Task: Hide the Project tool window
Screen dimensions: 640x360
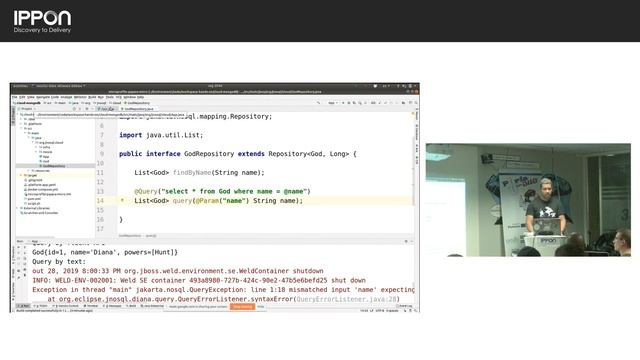Action: point(93,109)
